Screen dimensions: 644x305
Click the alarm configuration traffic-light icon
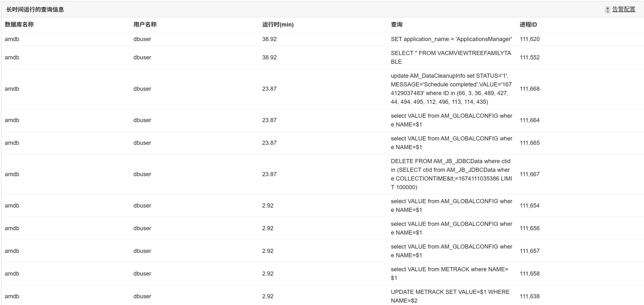(x=607, y=9)
